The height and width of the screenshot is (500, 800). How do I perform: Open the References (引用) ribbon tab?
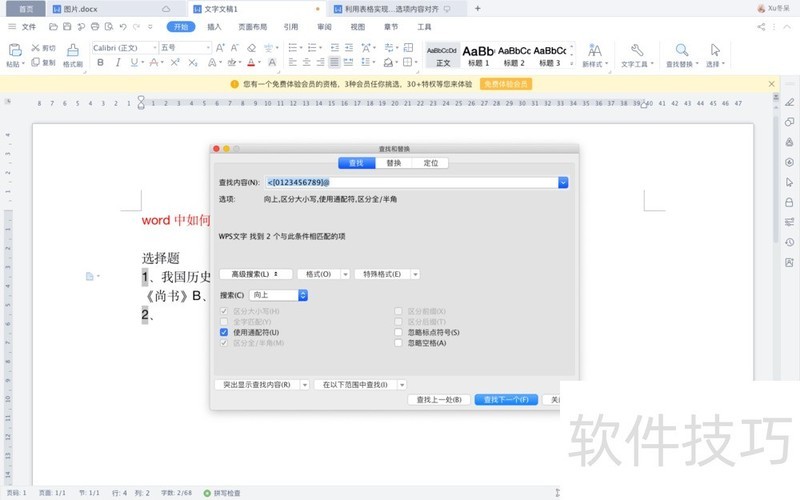click(x=291, y=27)
